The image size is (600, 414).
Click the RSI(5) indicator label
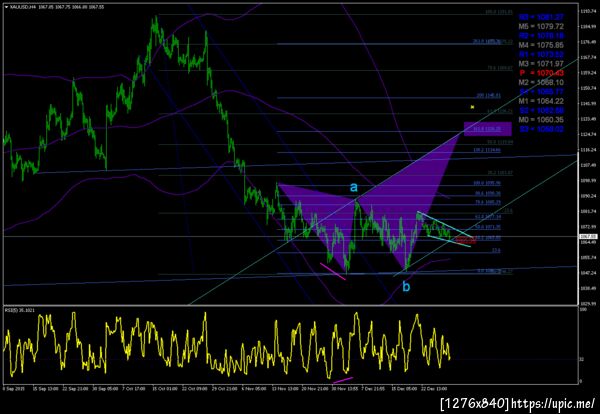click(x=20, y=310)
